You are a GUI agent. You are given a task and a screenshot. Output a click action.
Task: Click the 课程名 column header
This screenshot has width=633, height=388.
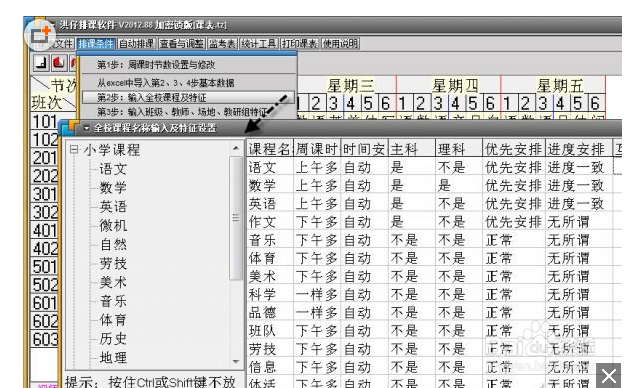(x=270, y=149)
